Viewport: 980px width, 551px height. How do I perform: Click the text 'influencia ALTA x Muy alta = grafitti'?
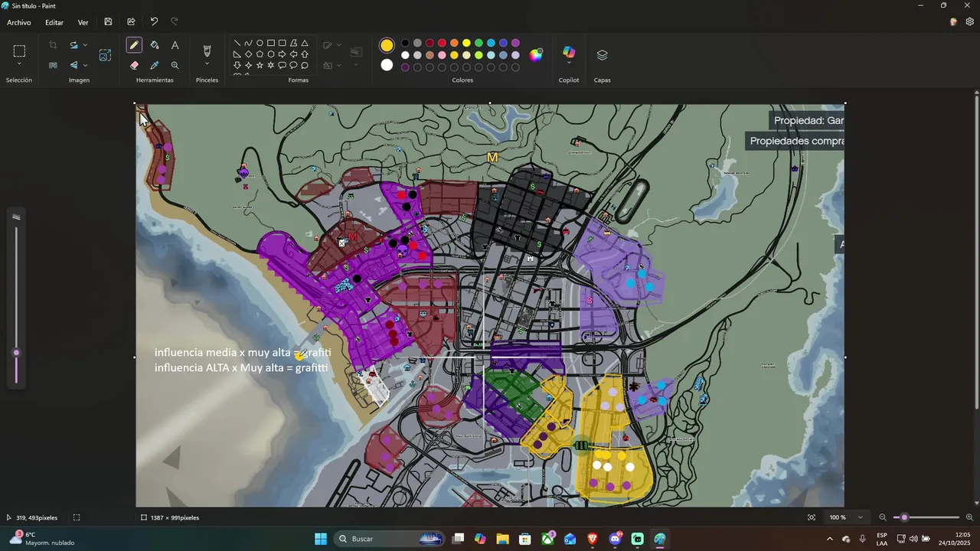(x=241, y=368)
